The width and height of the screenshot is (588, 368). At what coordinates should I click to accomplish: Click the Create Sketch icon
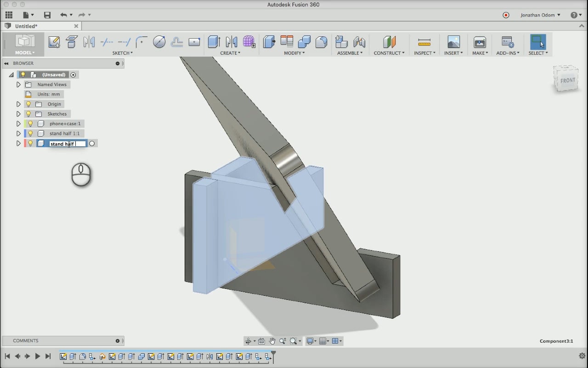coord(54,42)
